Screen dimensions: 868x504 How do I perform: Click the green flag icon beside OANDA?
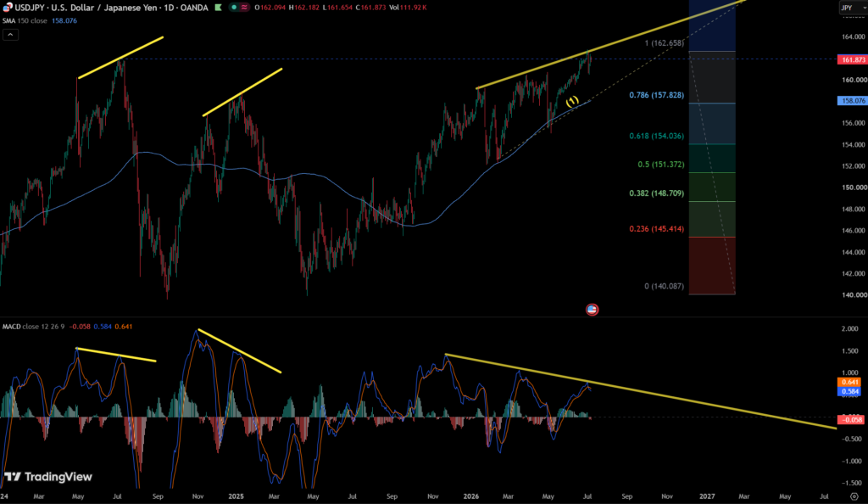coord(218,7)
